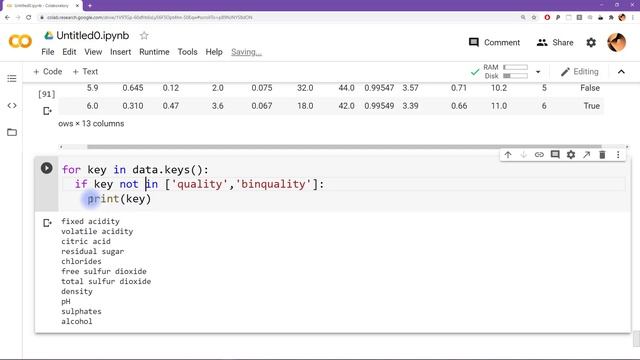Open Files folder sidebar icon
640x360 pixels.
[x=12, y=132]
